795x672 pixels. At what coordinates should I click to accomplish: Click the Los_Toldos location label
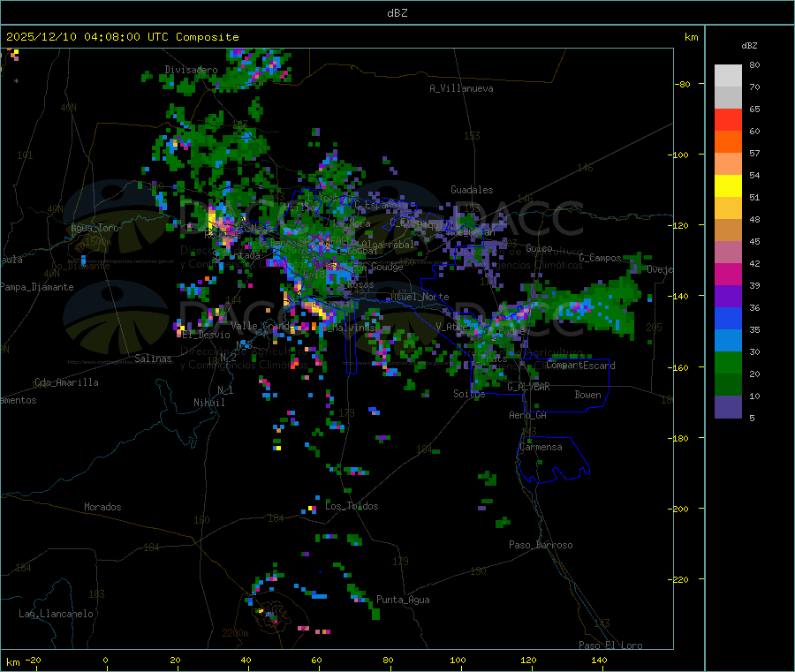352,506
